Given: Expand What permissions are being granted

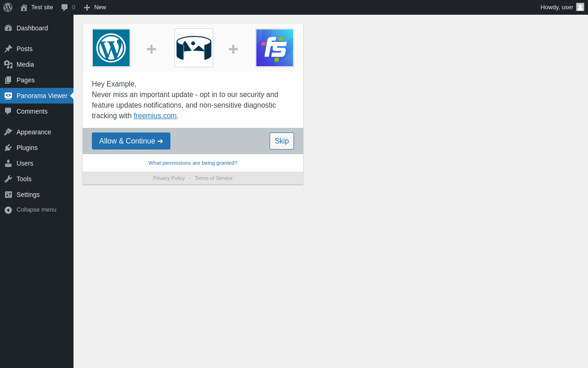Looking at the screenshot, I should click(x=193, y=163).
